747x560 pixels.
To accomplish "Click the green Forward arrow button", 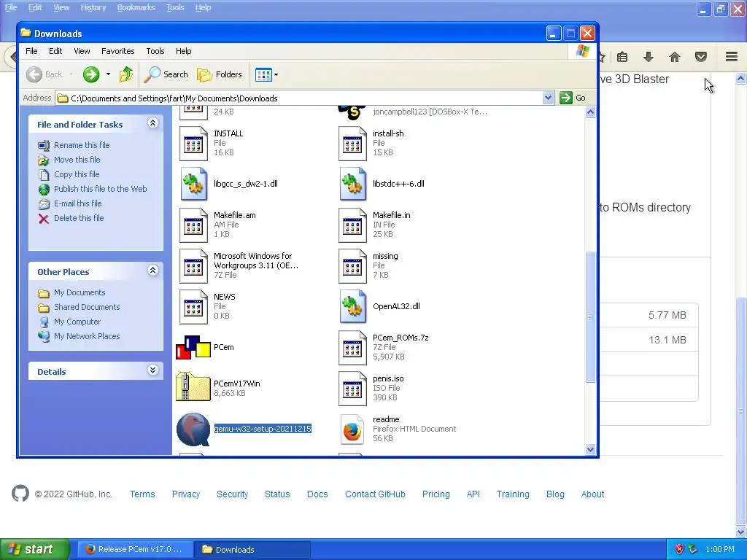I will [x=91, y=74].
